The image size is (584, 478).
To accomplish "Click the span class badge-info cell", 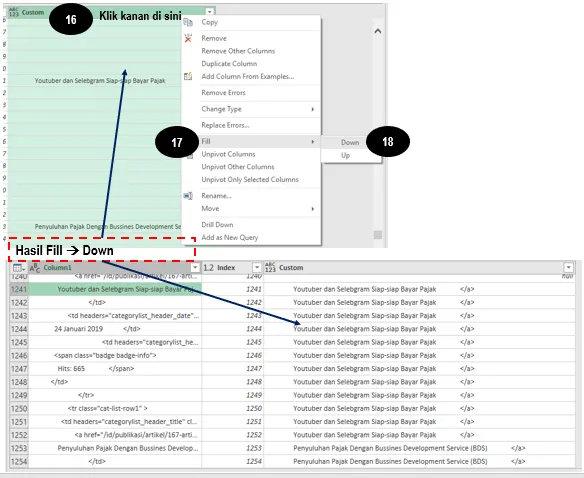I will [x=115, y=355].
